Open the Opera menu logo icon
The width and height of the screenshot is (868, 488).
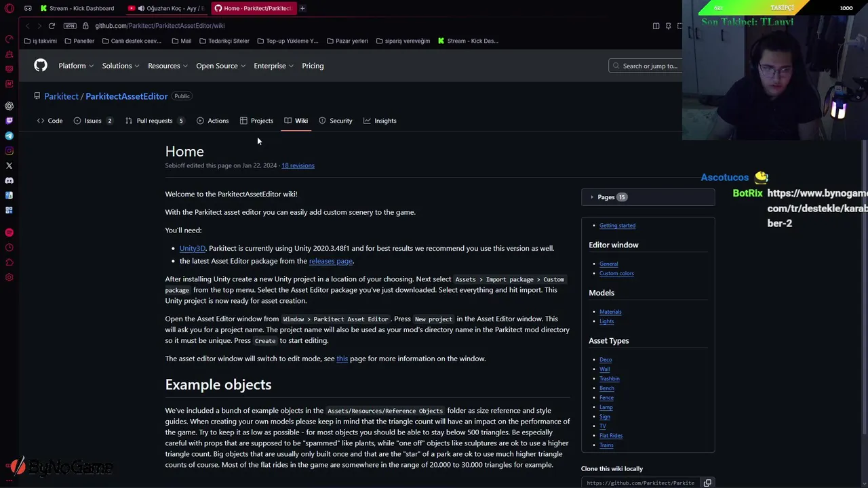tap(9, 8)
